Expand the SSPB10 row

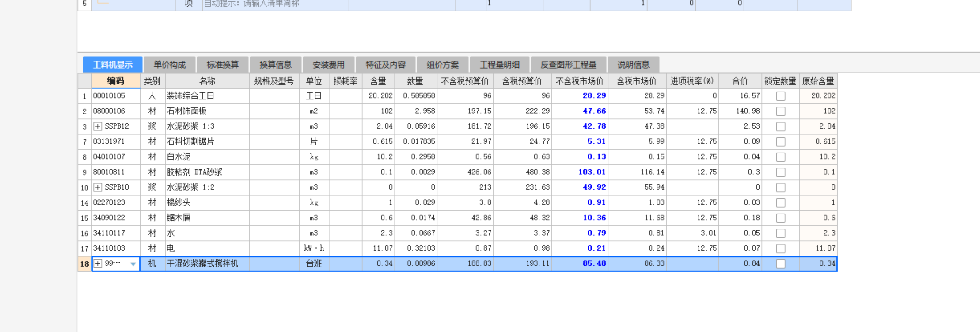[x=98, y=187]
